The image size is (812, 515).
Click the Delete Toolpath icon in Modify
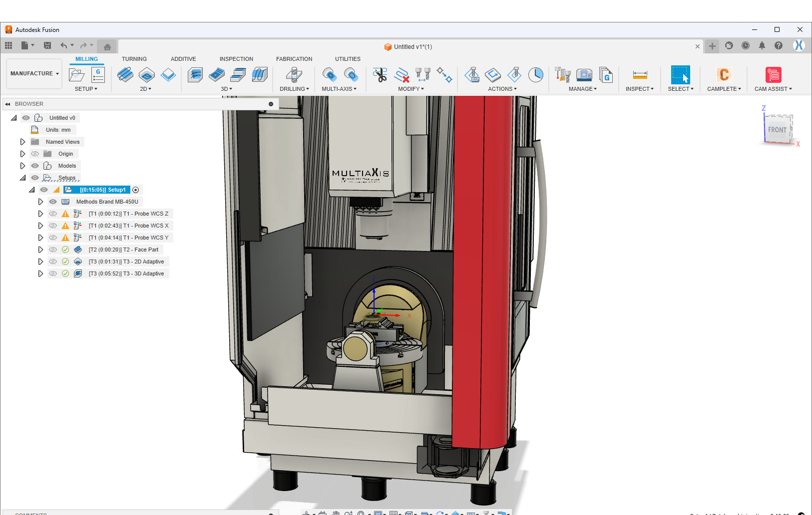click(x=402, y=75)
